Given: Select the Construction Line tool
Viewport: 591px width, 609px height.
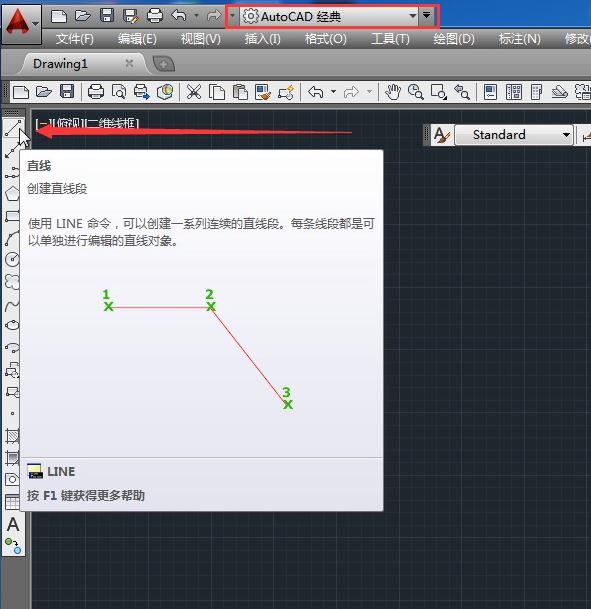Looking at the screenshot, I should [11, 151].
